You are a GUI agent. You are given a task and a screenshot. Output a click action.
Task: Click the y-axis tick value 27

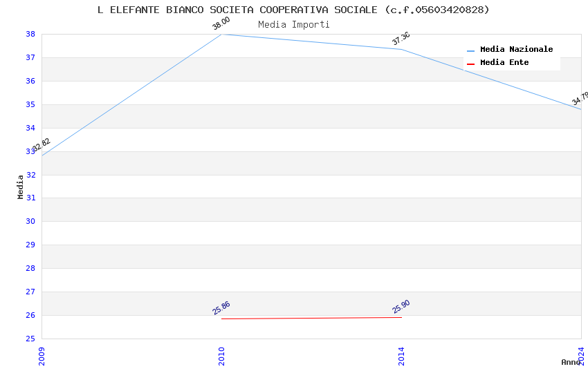30,292
